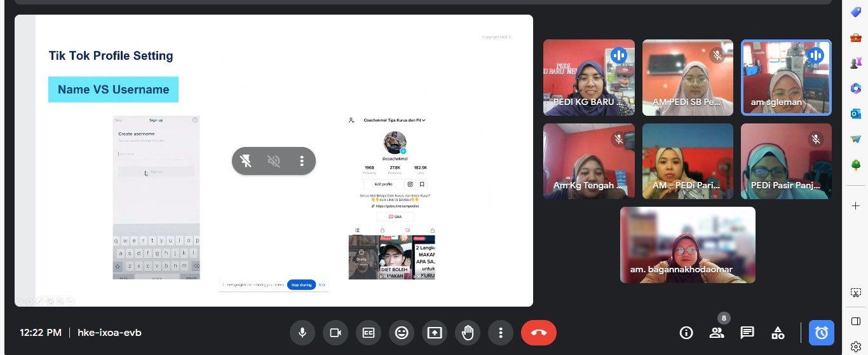Toggle the microphone in the call bar
The image size is (868, 355).
click(302, 332)
